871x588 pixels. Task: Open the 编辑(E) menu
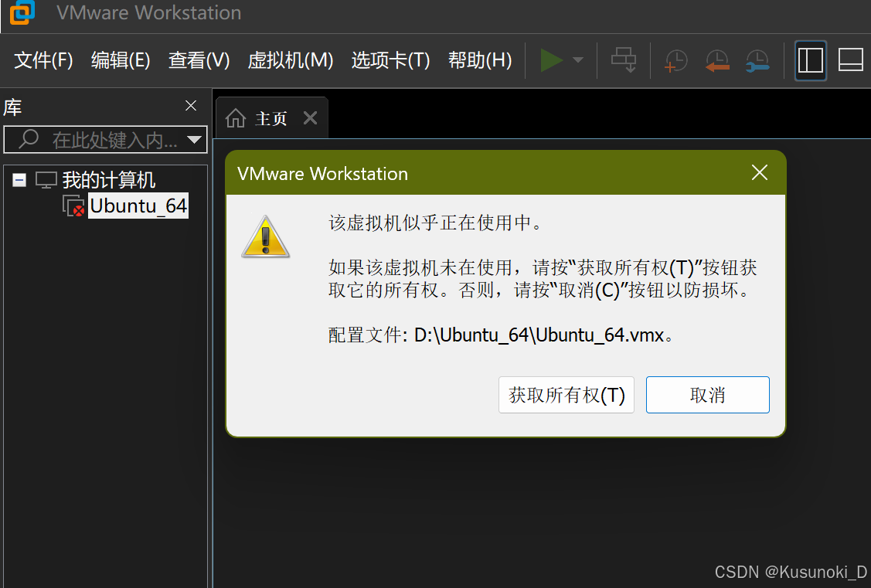tap(121, 60)
